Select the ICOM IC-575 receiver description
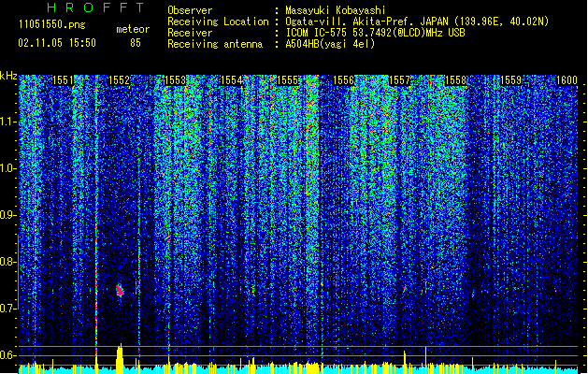 (x=375, y=33)
